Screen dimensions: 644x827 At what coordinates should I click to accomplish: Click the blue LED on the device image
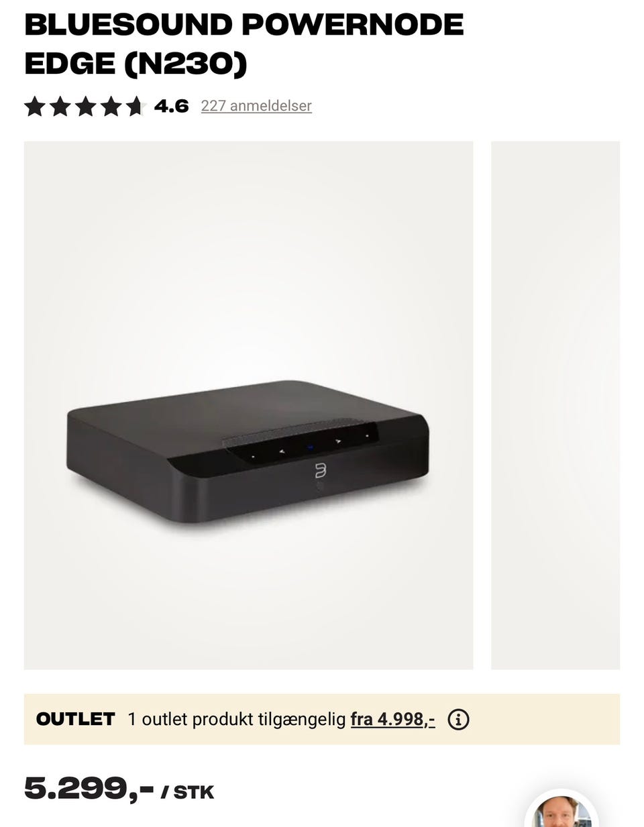[x=311, y=447]
